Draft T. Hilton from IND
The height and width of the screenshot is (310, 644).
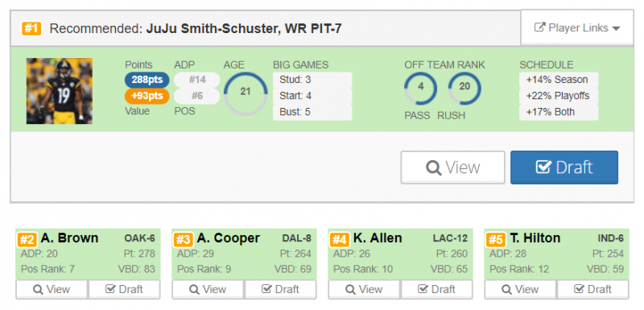pos(592,290)
